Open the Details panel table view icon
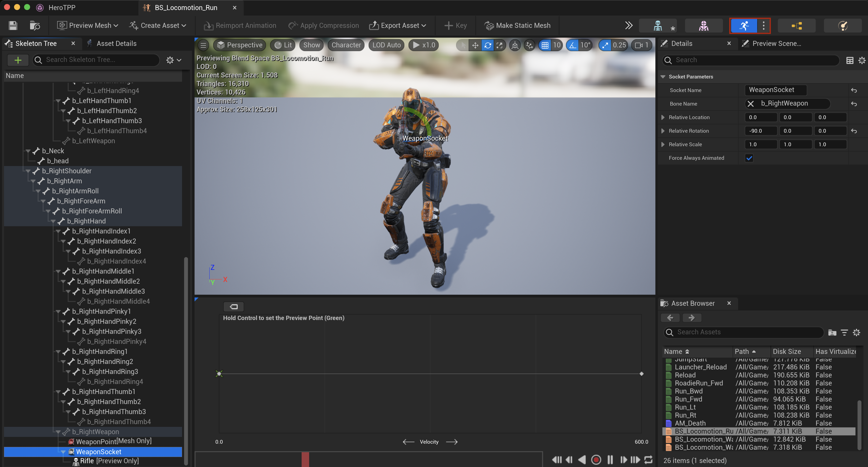The image size is (868, 467). pyautogui.click(x=850, y=60)
